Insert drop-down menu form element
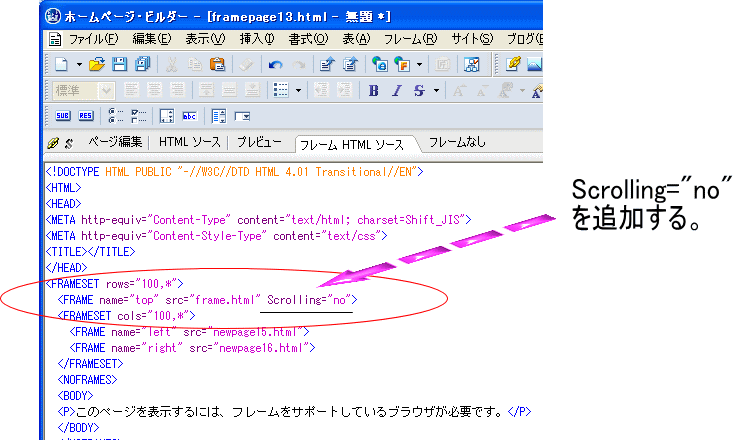The height and width of the screenshot is (440, 735). pyautogui.click(x=242, y=116)
